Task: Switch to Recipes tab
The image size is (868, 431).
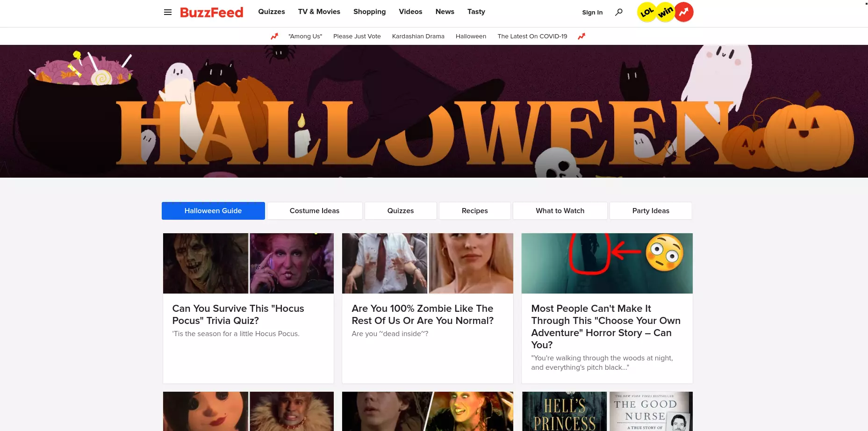Action: [475, 211]
